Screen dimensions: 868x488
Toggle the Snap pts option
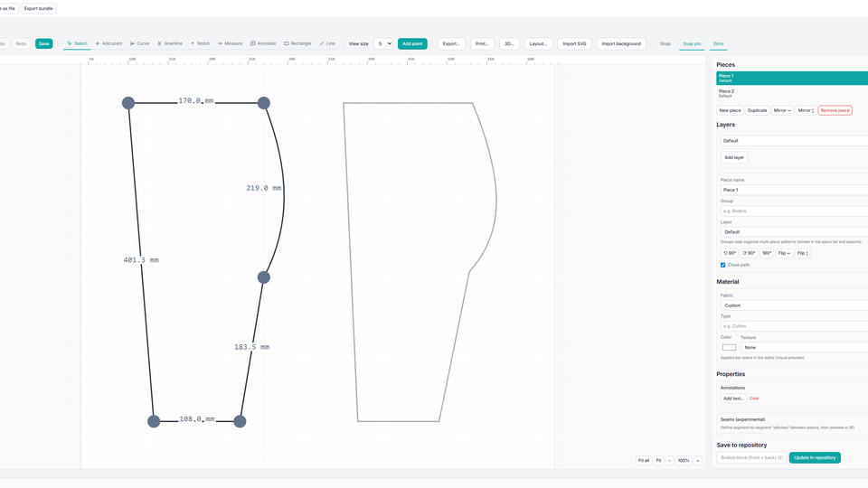point(692,43)
